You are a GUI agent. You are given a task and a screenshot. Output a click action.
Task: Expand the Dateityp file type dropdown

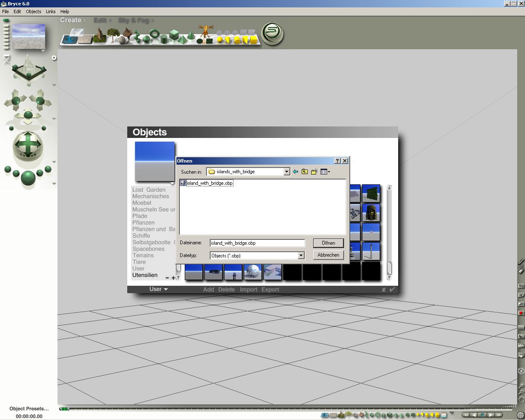(301, 255)
